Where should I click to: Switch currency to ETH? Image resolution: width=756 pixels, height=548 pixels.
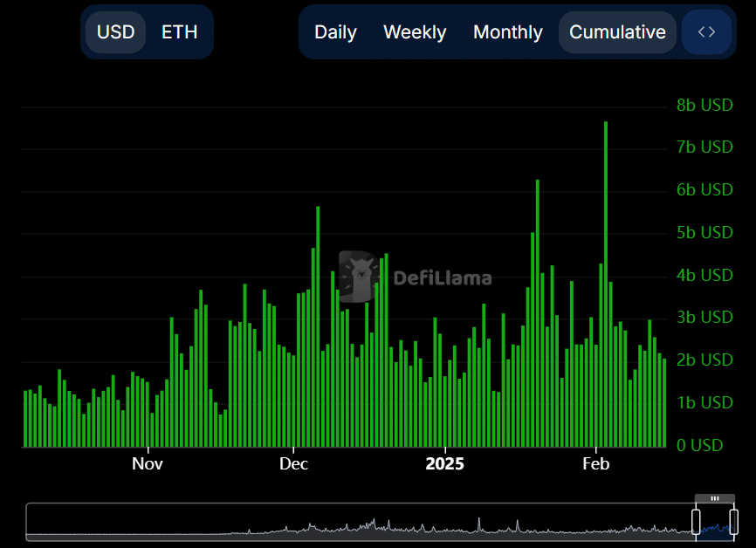[179, 32]
